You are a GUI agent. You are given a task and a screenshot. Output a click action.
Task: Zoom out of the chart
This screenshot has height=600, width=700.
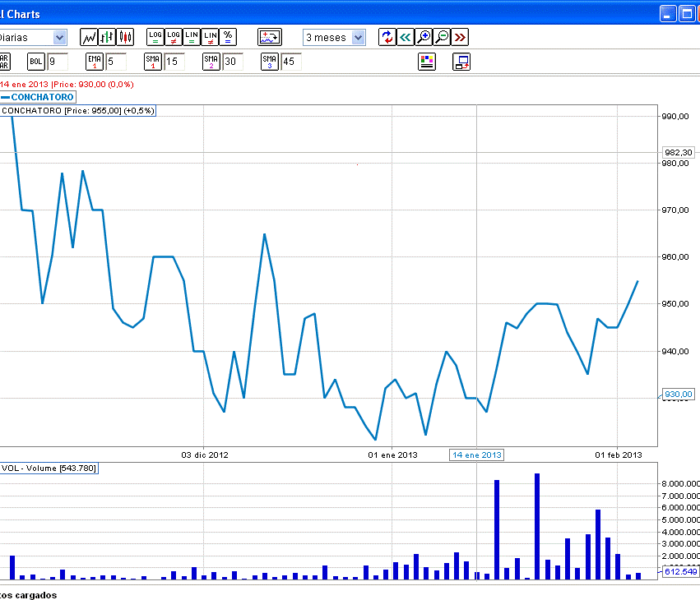(442, 37)
